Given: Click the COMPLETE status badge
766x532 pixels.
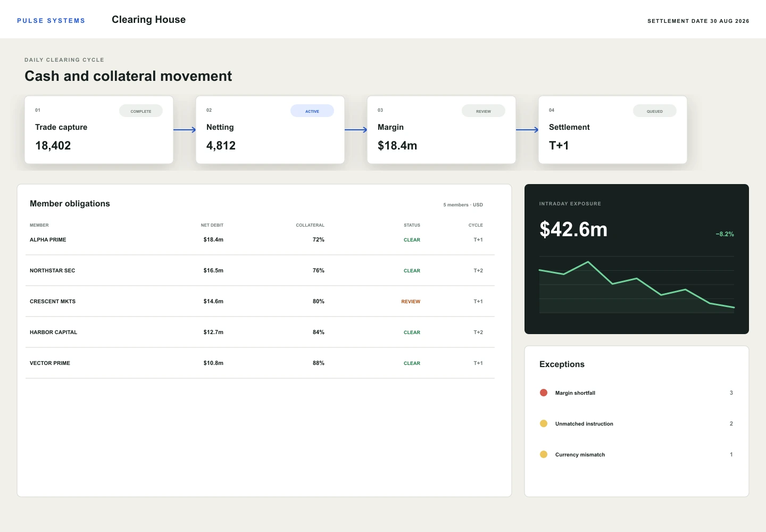Looking at the screenshot, I should point(141,111).
